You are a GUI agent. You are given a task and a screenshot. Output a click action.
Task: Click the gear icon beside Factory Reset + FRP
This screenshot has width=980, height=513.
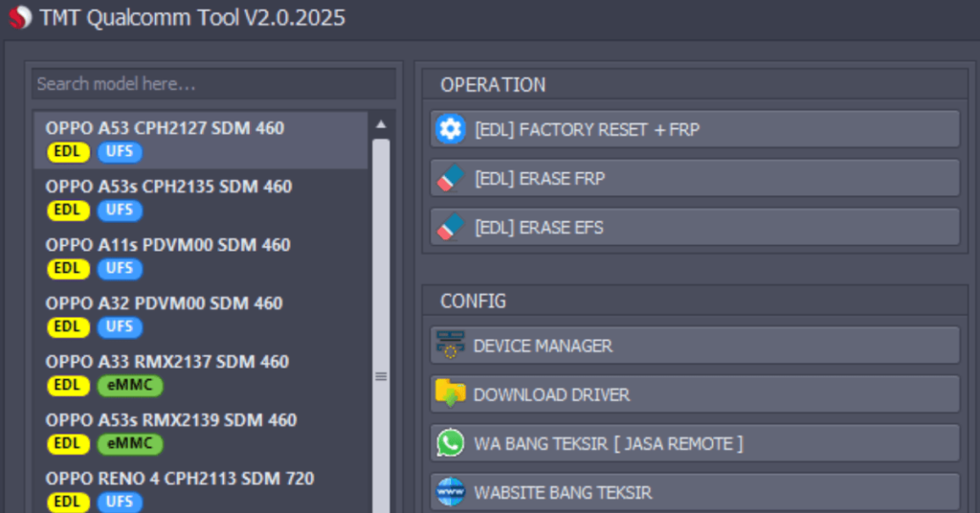pos(450,129)
